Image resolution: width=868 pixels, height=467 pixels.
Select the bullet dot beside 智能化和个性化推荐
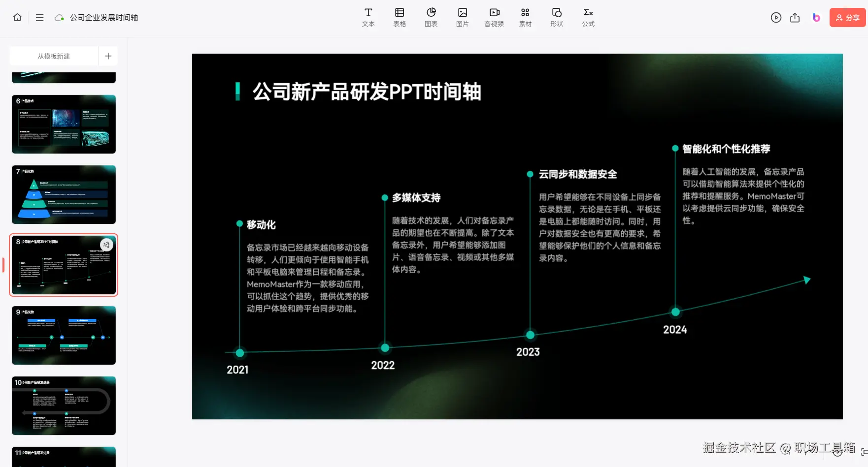point(675,148)
